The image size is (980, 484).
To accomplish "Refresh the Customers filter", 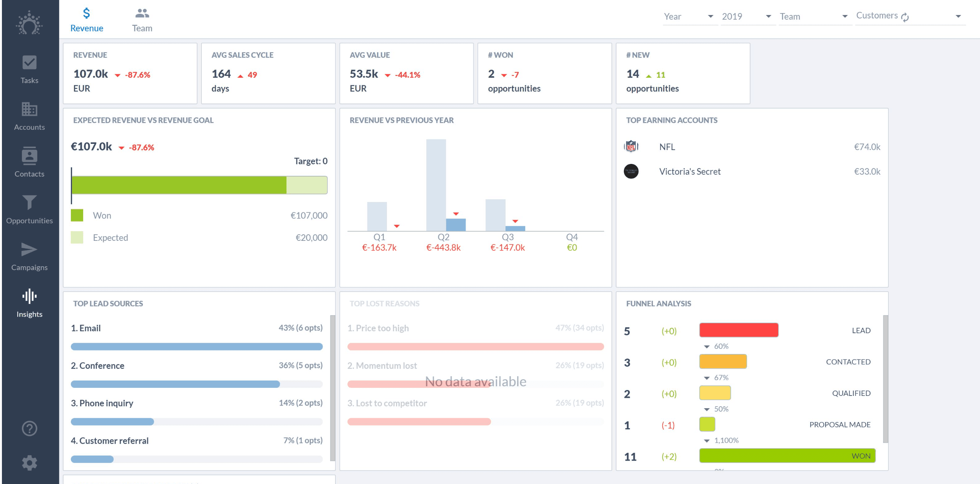I will [x=906, y=16].
